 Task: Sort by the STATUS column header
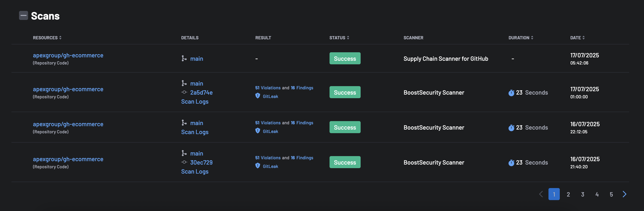tap(339, 38)
